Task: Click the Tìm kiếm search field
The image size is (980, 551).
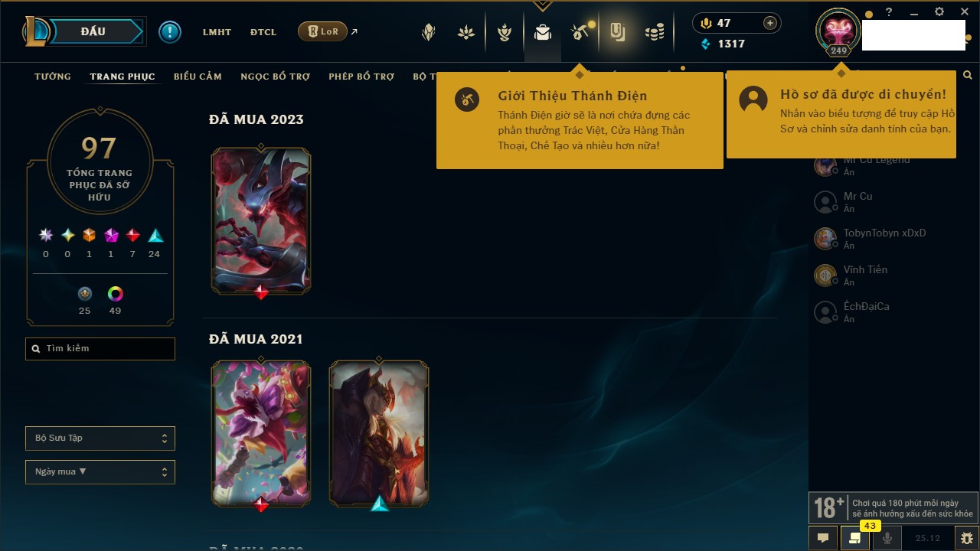Action: (100, 349)
